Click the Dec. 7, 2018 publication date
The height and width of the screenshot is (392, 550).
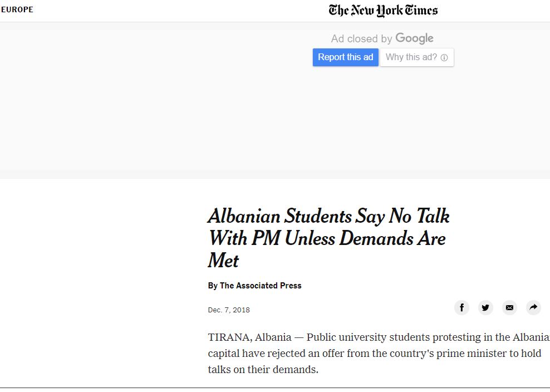tap(229, 310)
